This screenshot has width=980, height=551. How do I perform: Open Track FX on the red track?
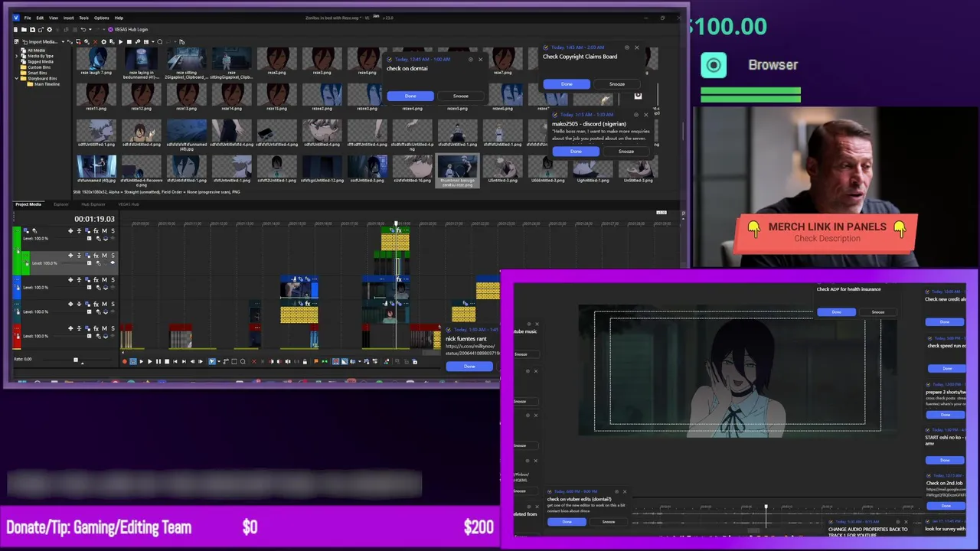click(x=96, y=328)
